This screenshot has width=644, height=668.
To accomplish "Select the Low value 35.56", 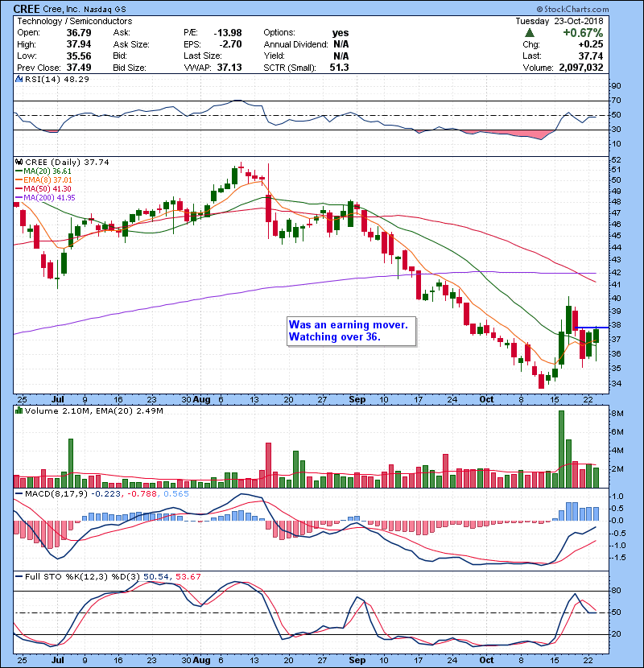I will 79,56.
